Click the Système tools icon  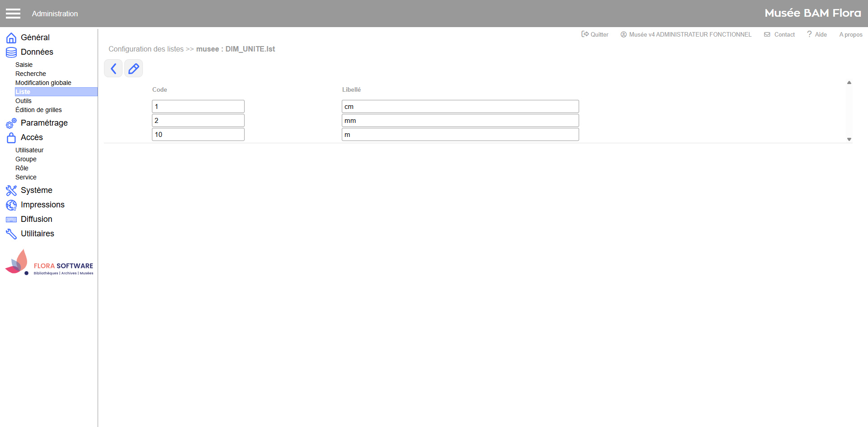tap(11, 191)
